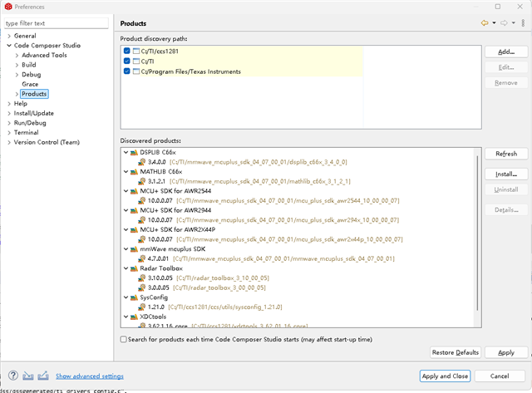The height and width of the screenshot is (393, 532).
Task: Collapse the Code Composer Studio category
Action: click(9, 46)
